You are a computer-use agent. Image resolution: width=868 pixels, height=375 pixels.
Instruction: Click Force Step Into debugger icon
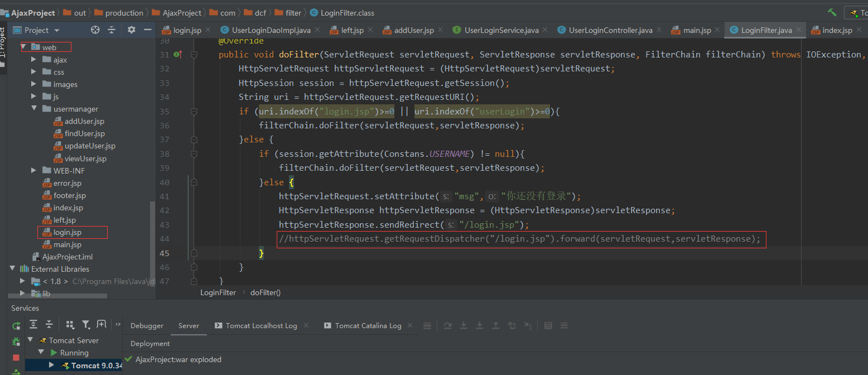pyautogui.click(x=480, y=325)
